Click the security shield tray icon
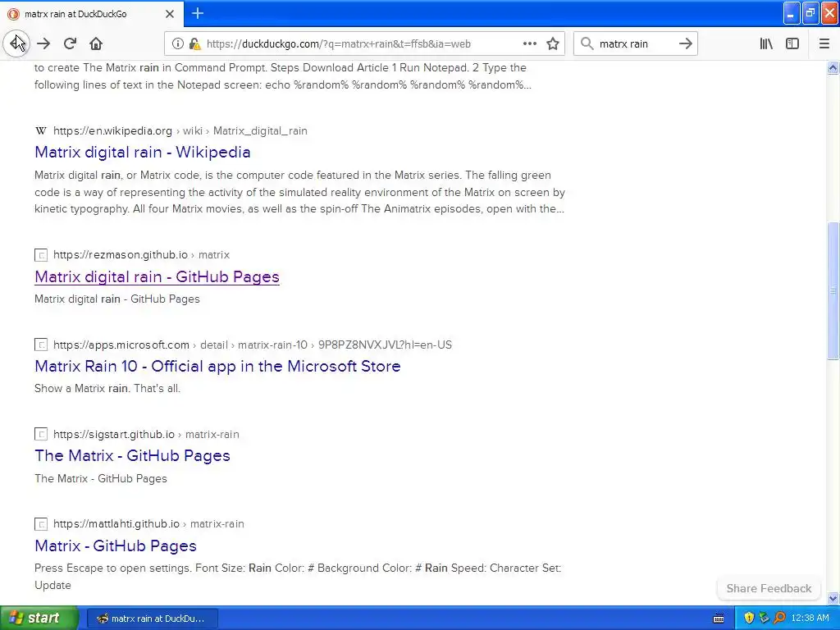Screen dimensions: 840x630 (x=749, y=619)
